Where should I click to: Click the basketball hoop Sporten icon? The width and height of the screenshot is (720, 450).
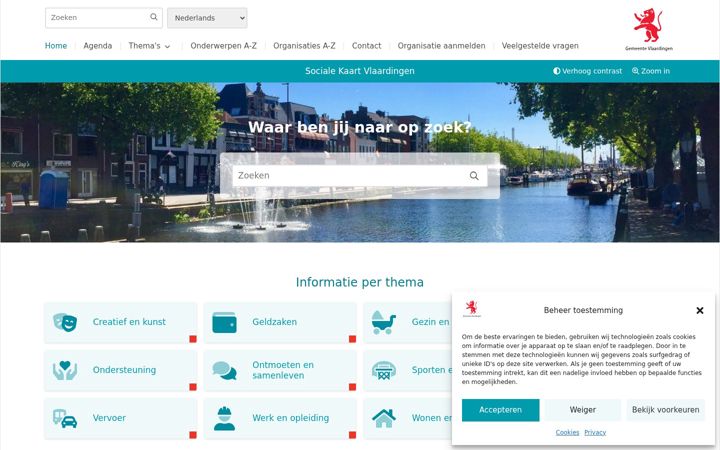[384, 371]
